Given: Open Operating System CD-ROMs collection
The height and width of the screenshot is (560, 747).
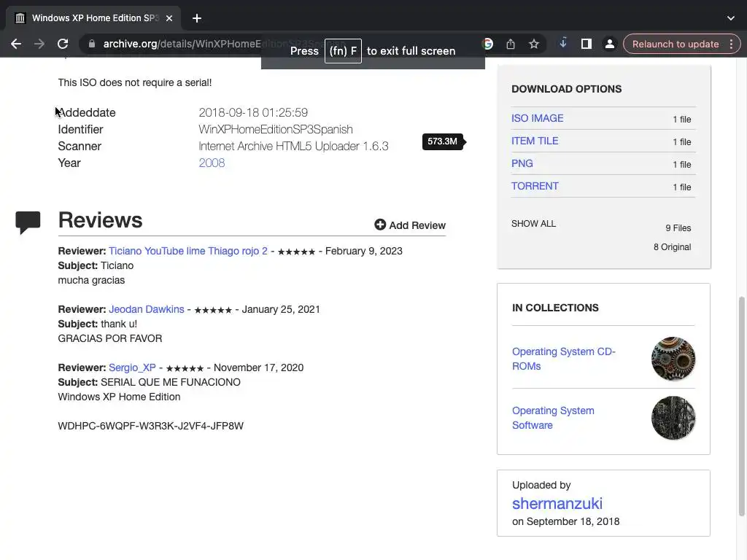Looking at the screenshot, I should (564, 359).
